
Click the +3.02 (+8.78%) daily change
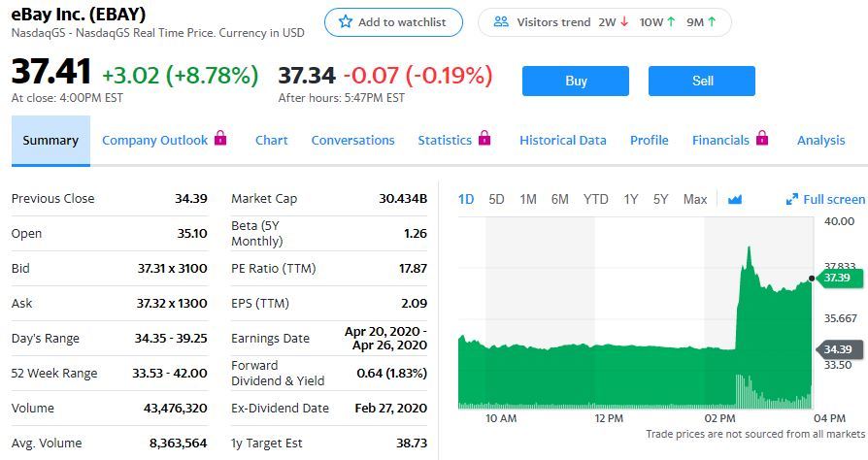coord(180,76)
